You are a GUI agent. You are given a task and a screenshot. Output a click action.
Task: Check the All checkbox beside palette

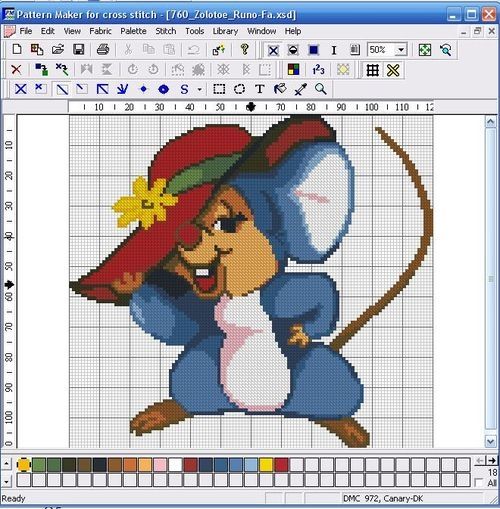[479, 482]
